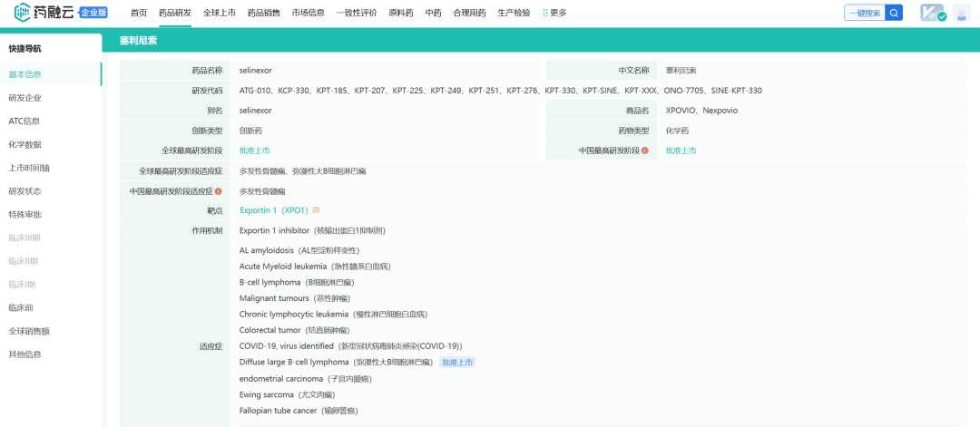Click the grid icon beside 更多
The height and width of the screenshot is (427, 980).
[545, 13]
